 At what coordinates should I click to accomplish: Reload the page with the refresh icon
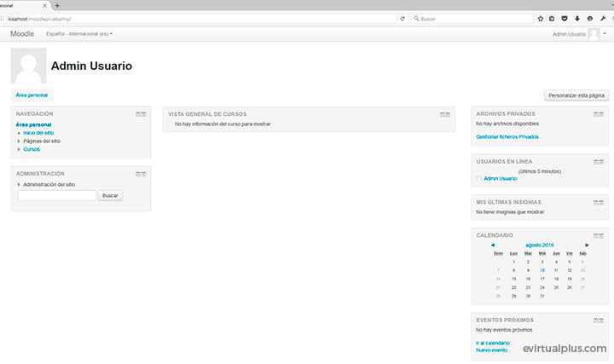[x=403, y=18]
